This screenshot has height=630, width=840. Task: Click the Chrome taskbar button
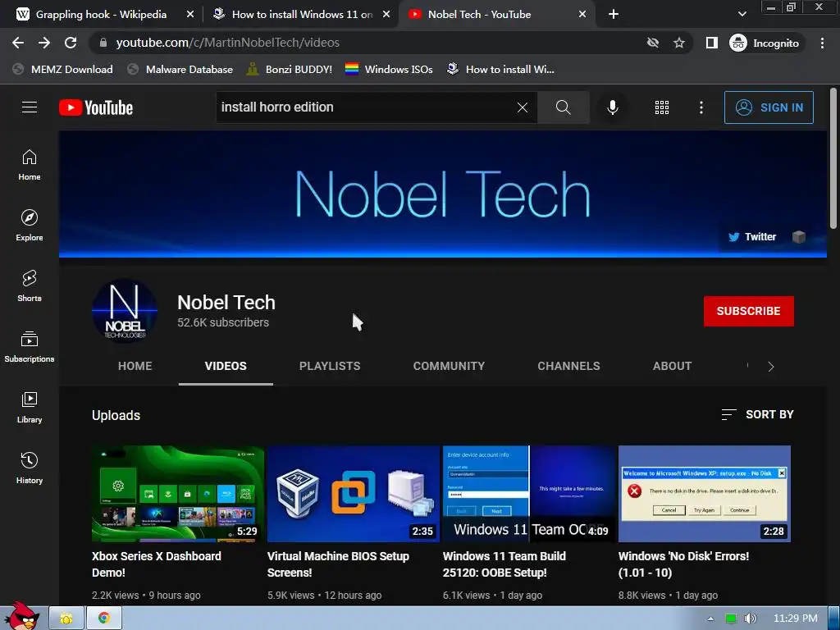pos(104,619)
